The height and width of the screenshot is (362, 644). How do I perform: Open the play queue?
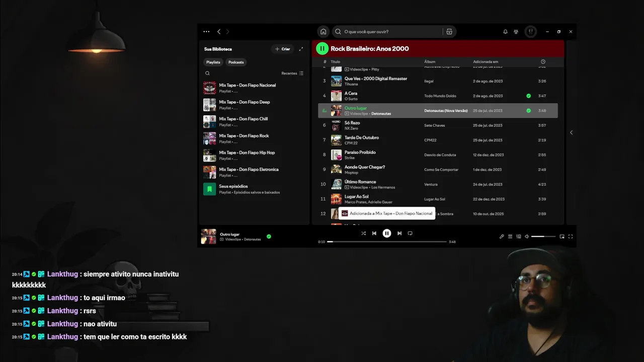click(510, 236)
